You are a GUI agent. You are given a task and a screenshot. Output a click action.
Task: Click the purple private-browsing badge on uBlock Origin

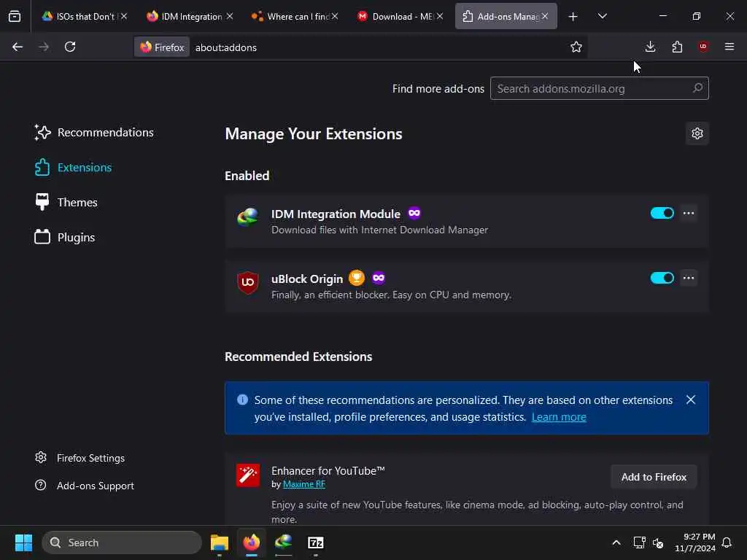coord(379,278)
